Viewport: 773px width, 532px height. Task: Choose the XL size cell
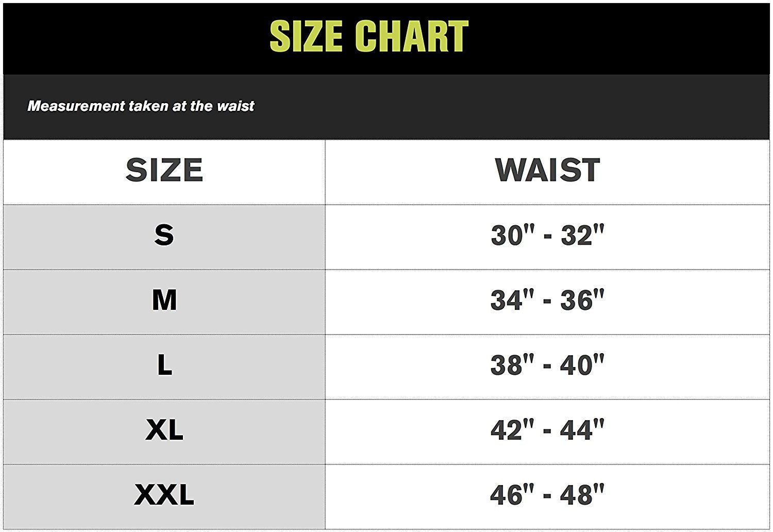(x=164, y=430)
